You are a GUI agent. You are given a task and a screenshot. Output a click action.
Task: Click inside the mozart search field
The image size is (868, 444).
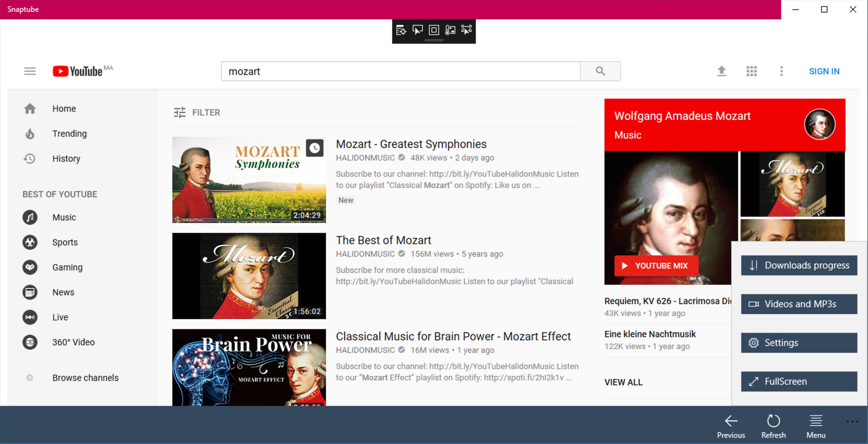pos(400,71)
